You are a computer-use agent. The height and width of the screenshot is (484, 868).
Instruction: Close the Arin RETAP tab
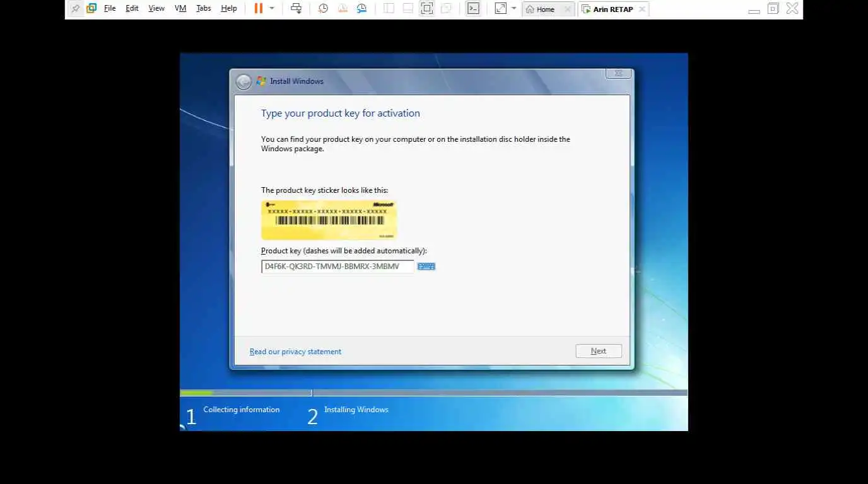pos(642,9)
